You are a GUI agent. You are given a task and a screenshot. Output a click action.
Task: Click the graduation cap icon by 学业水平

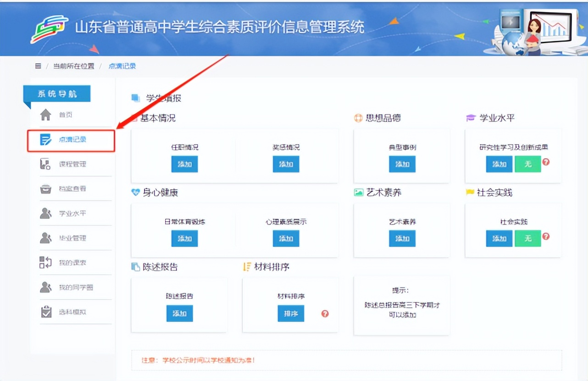click(x=470, y=118)
